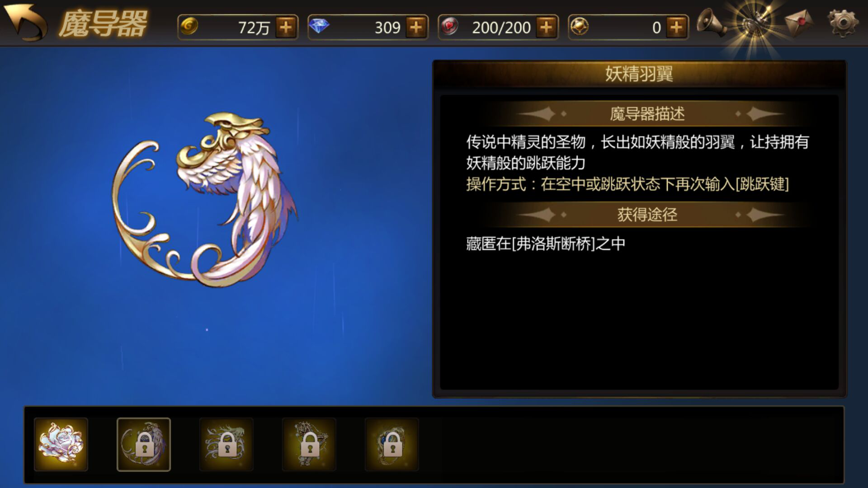The width and height of the screenshot is (868, 488).
Task: Click the 妖精羽翼 title header
Action: [x=639, y=74]
